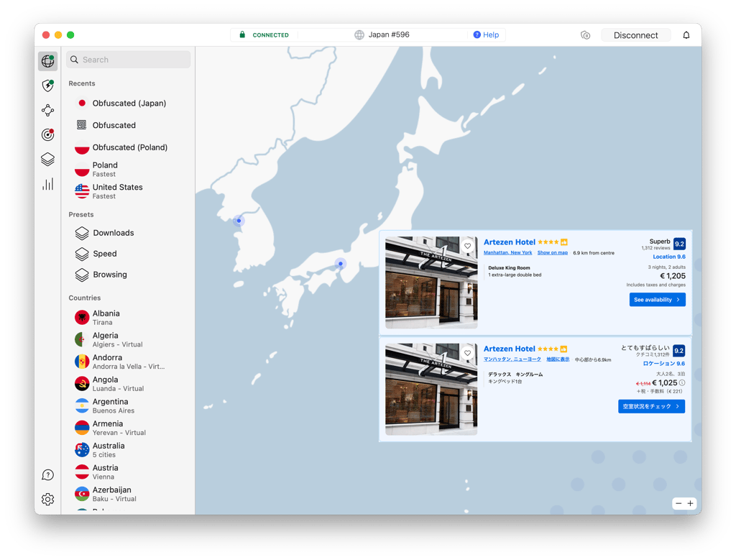Open Dark Web Monitor target icon
This screenshot has width=736, height=560.
tap(48, 134)
